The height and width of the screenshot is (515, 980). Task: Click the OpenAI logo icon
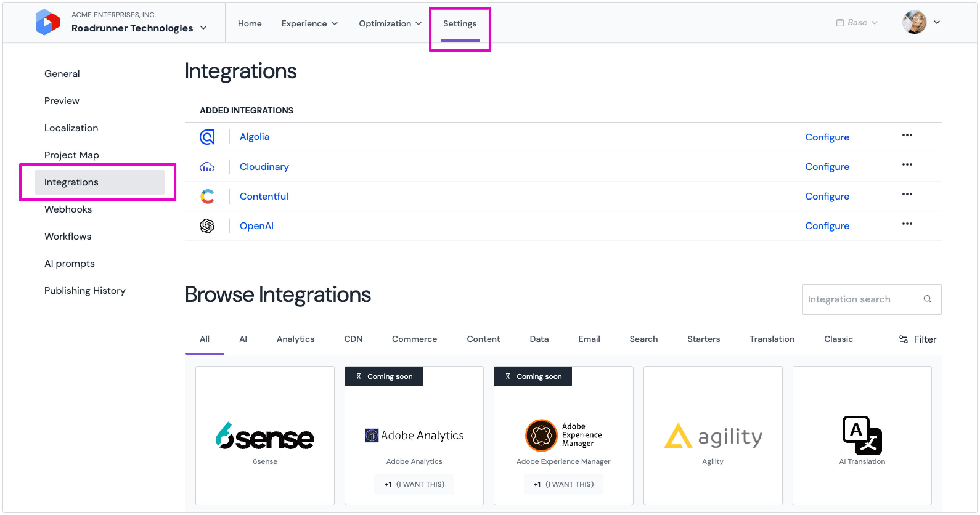(207, 225)
